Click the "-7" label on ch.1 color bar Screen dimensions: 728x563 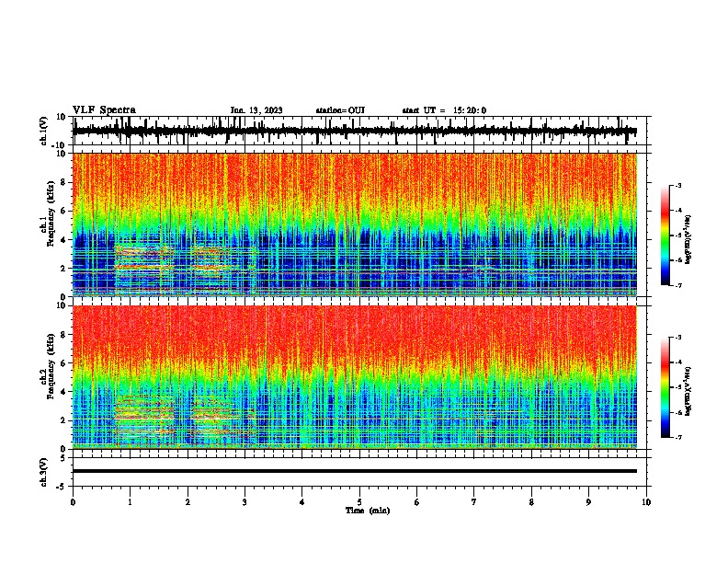[677, 285]
